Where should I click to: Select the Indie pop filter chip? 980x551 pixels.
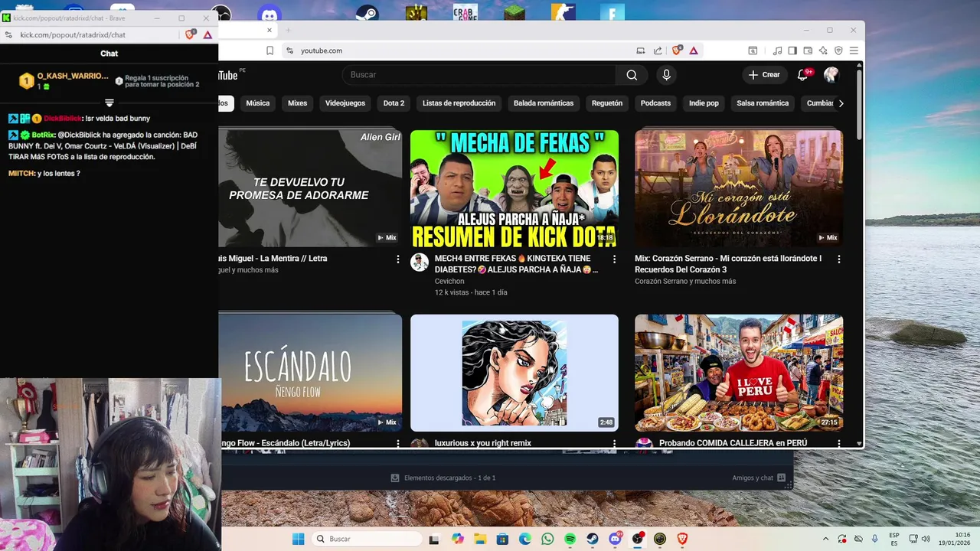tap(704, 103)
